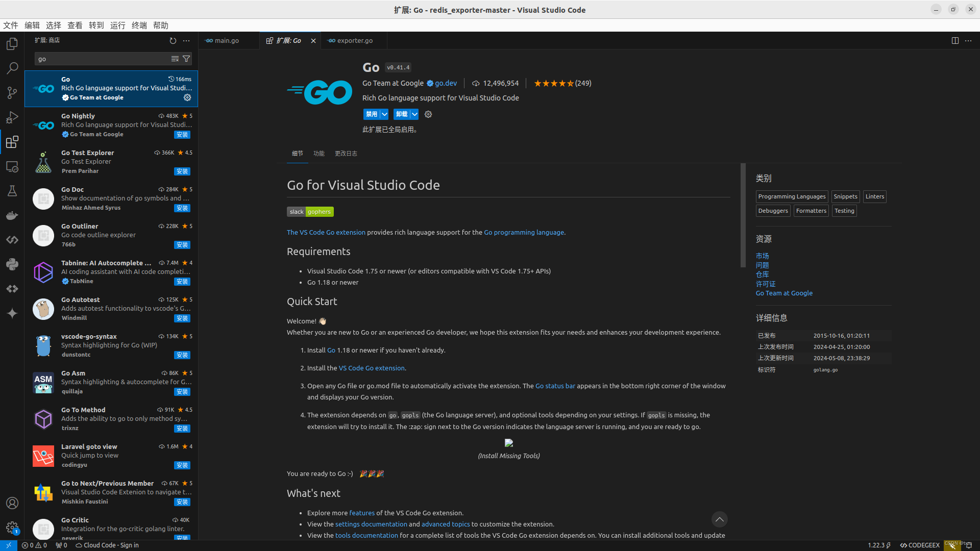
Task: Click the Testing sidebar icon
Action: coord(12,191)
